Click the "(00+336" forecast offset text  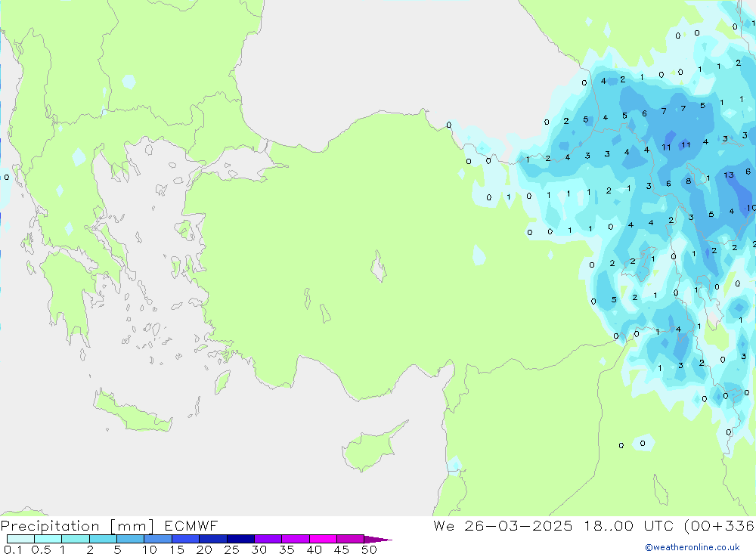(x=720, y=525)
